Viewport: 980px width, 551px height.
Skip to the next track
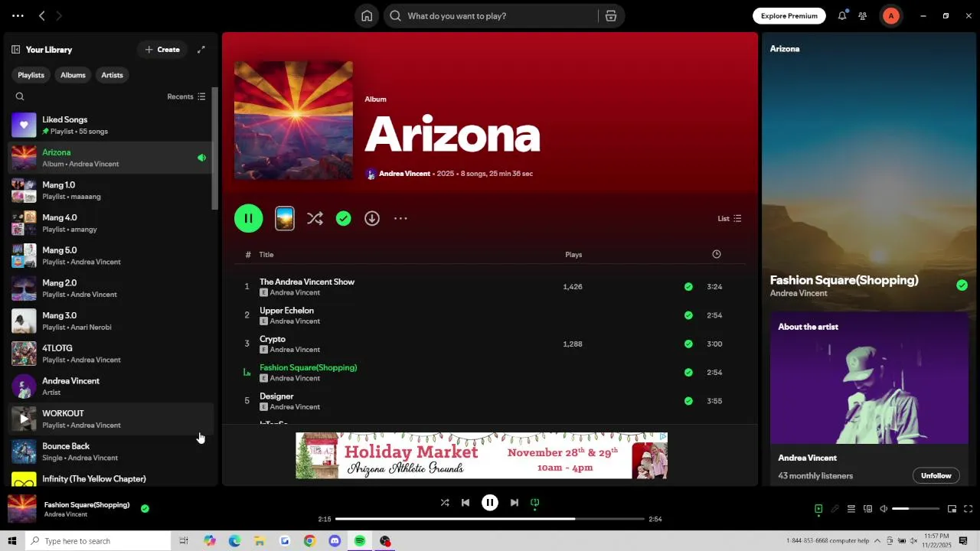click(514, 503)
